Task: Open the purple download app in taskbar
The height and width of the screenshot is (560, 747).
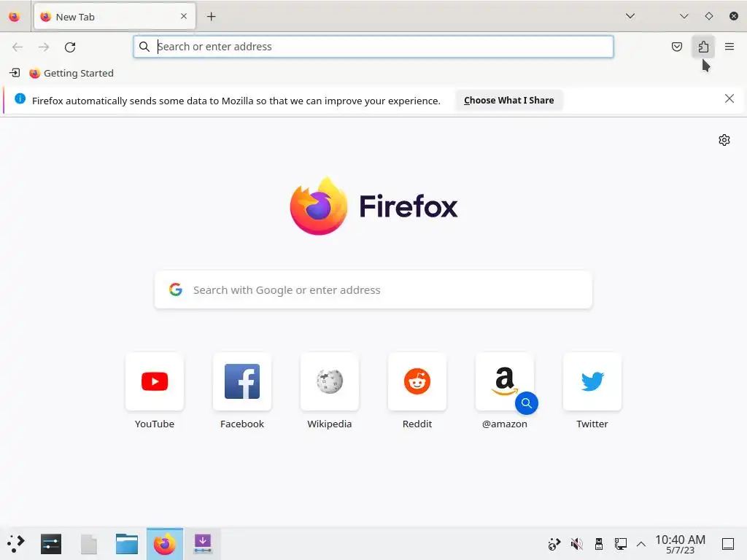Action: pyautogui.click(x=203, y=544)
